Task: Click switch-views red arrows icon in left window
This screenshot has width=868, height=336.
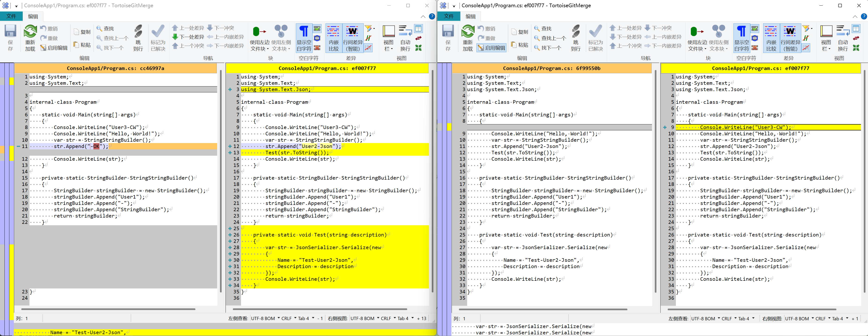Action: (418, 38)
